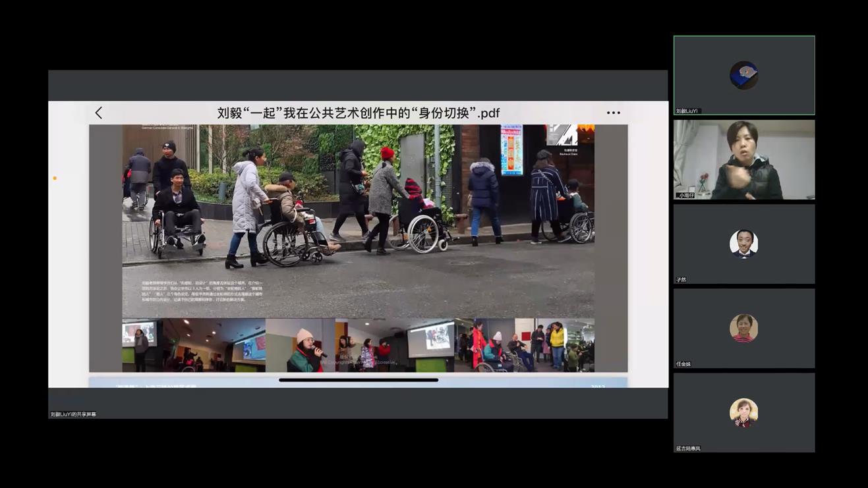The width and height of the screenshot is (868, 488).
Task: Click the 任金妹 name label
Action: [683, 364]
